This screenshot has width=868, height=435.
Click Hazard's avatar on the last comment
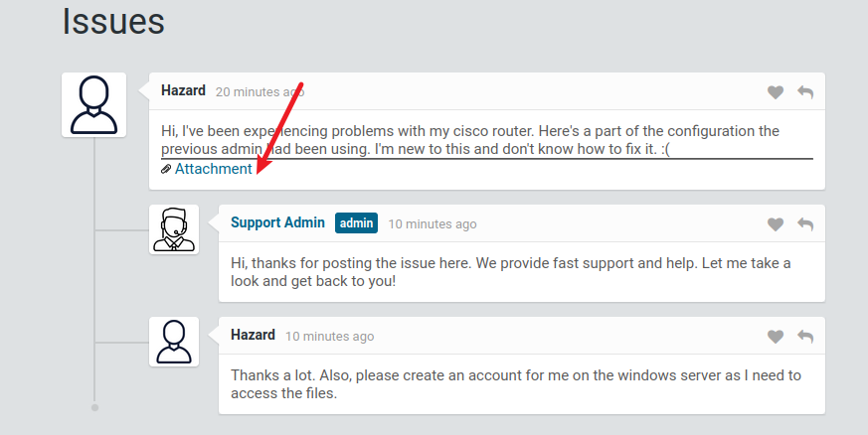(x=174, y=342)
